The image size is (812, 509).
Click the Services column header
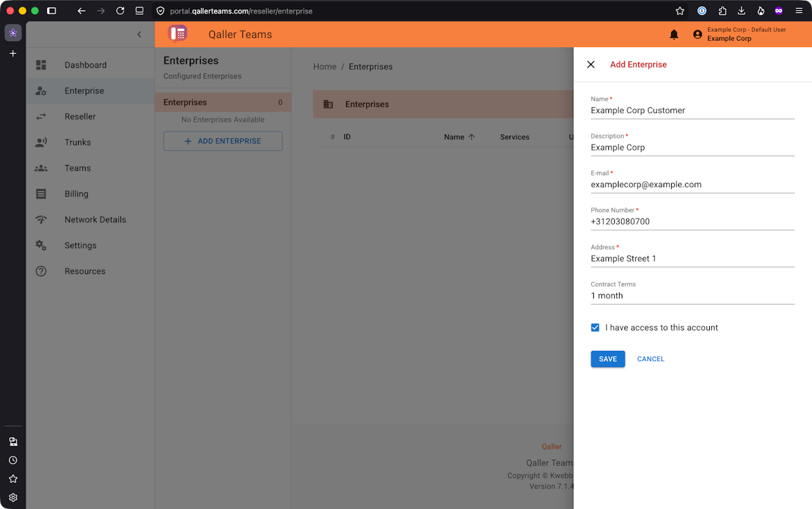click(x=514, y=137)
